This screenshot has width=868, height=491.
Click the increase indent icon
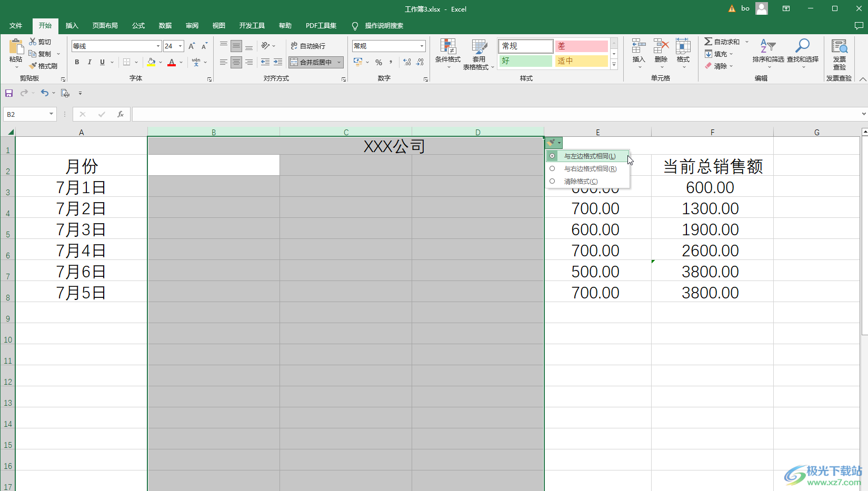coord(278,62)
